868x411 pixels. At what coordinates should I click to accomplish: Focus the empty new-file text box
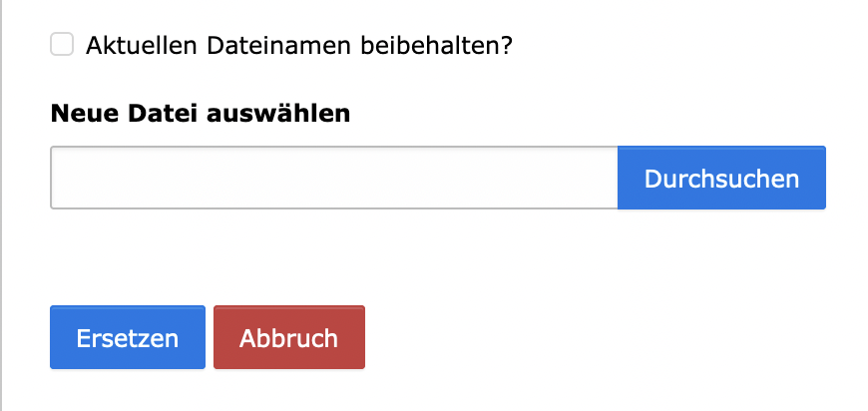tap(334, 179)
